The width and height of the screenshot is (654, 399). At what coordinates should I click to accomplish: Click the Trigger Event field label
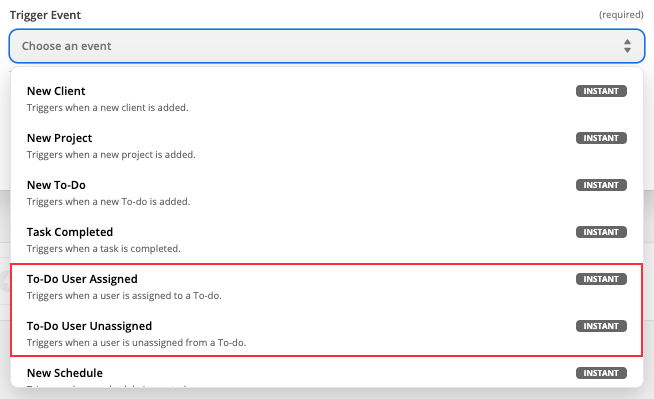point(45,15)
